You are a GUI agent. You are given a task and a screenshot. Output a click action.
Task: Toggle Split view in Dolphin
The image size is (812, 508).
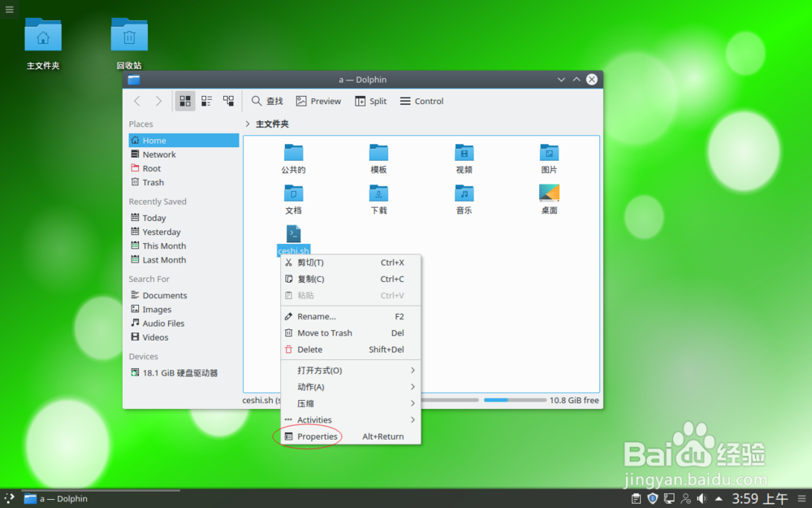point(370,101)
